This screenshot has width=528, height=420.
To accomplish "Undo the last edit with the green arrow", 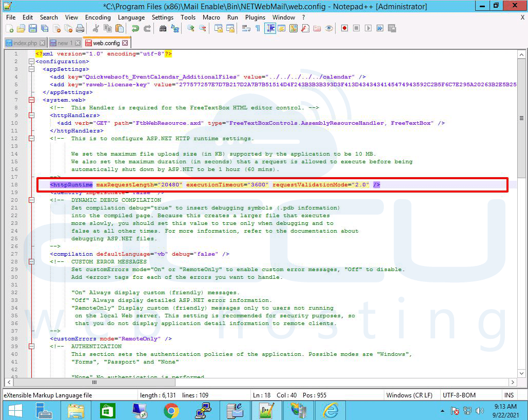I will [135, 29].
